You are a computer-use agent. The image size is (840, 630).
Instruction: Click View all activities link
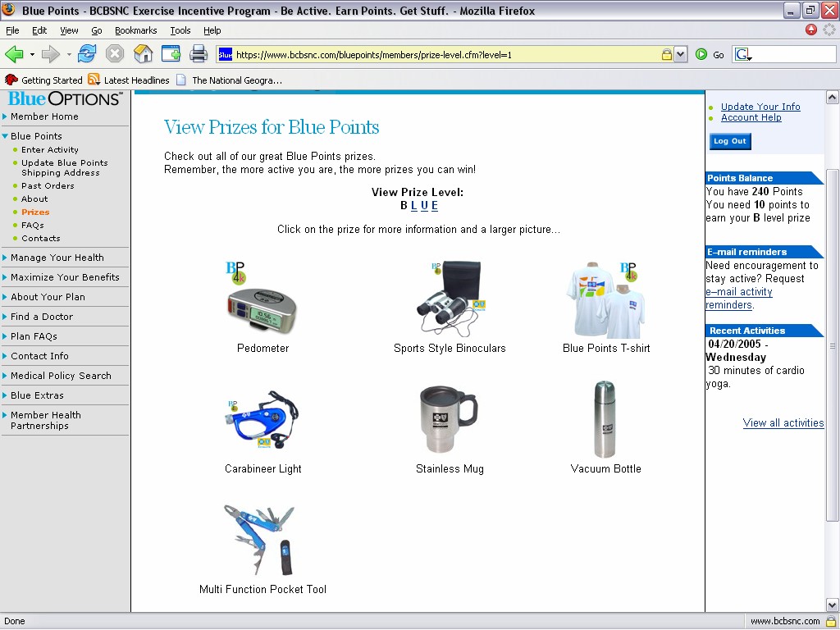[x=783, y=422]
